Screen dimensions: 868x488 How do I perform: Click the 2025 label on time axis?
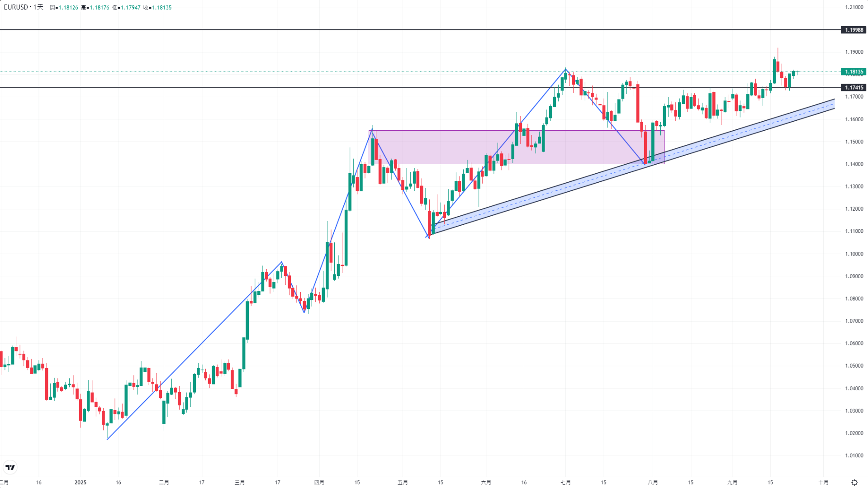pyautogui.click(x=81, y=483)
